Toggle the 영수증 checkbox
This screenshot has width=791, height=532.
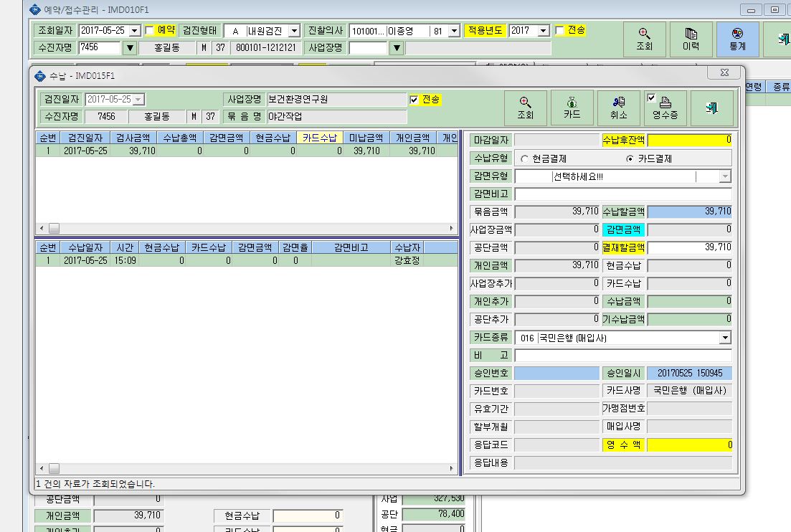pos(651,98)
